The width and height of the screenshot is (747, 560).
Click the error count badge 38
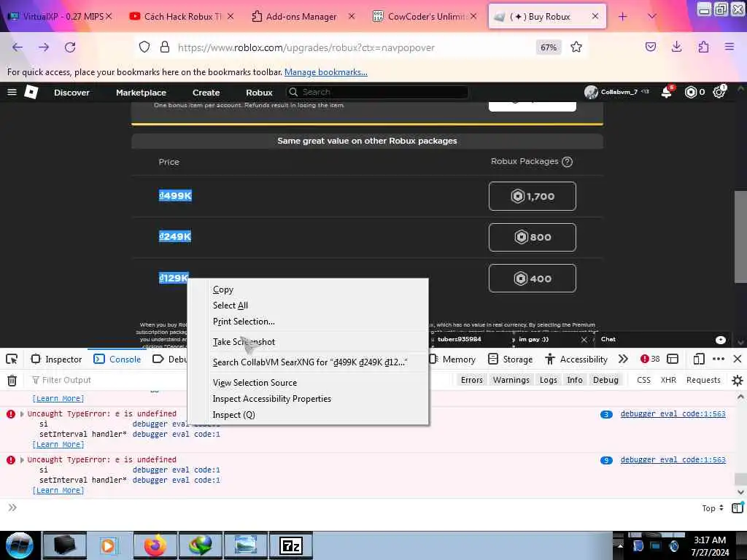(650, 359)
